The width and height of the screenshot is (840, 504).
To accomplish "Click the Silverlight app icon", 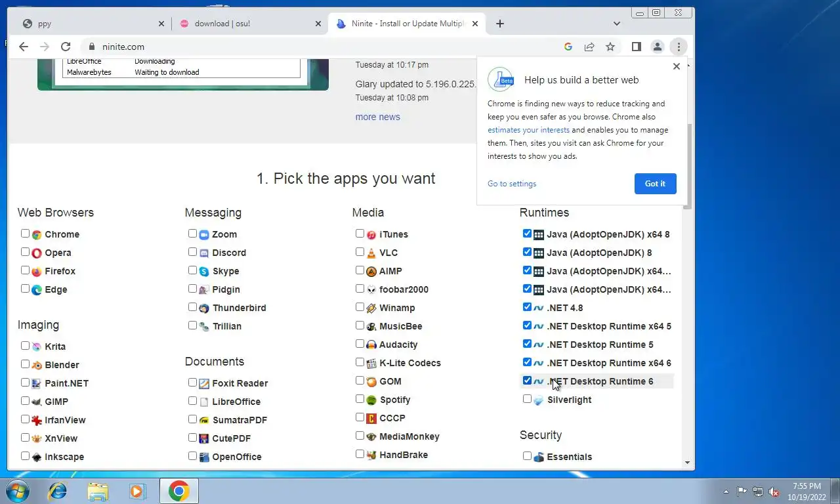I will (539, 400).
